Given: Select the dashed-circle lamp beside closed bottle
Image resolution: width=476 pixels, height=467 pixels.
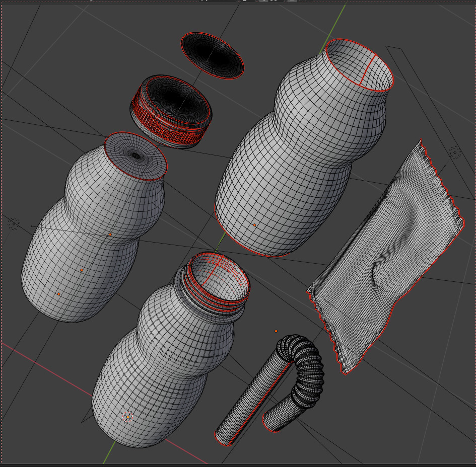Looking at the screenshot, I should 14,224.
